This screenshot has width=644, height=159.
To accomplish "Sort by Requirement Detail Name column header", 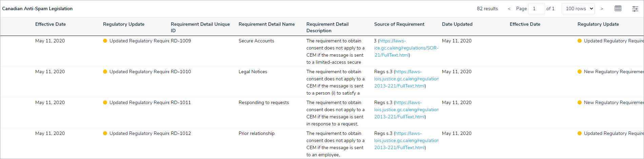I will click(x=266, y=24).
